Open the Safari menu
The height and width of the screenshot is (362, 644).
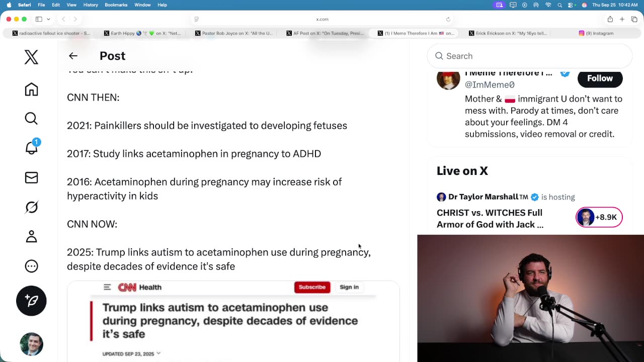(24, 5)
